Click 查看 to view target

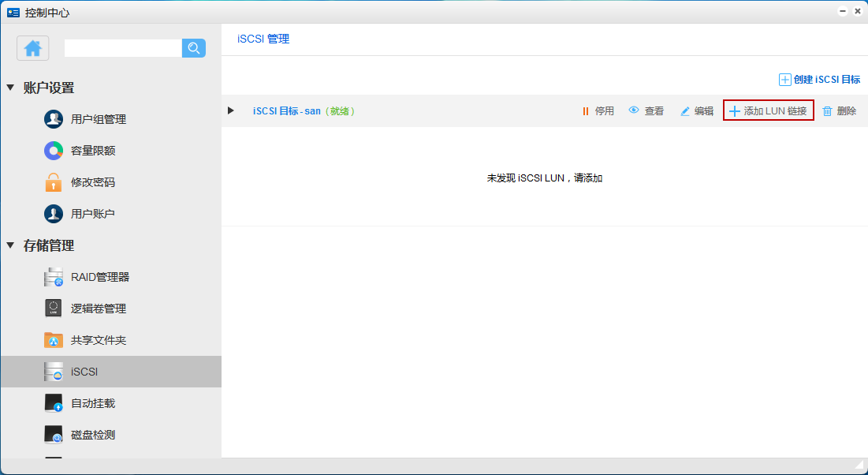click(x=654, y=110)
